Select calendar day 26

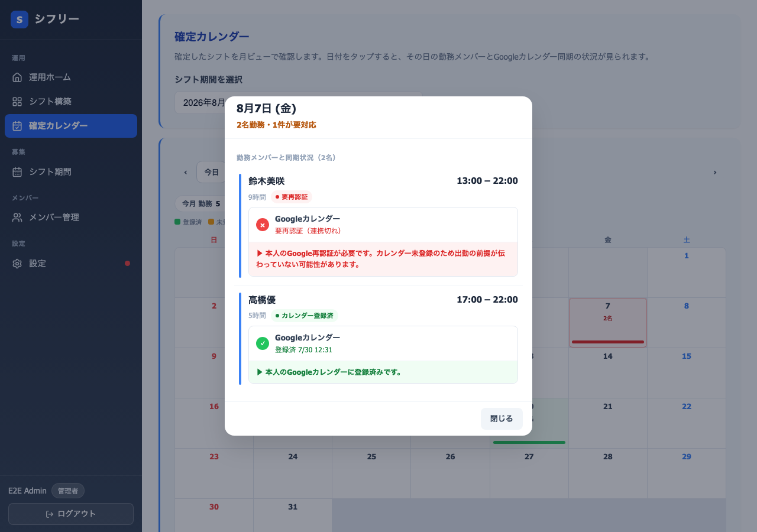[x=451, y=473]
